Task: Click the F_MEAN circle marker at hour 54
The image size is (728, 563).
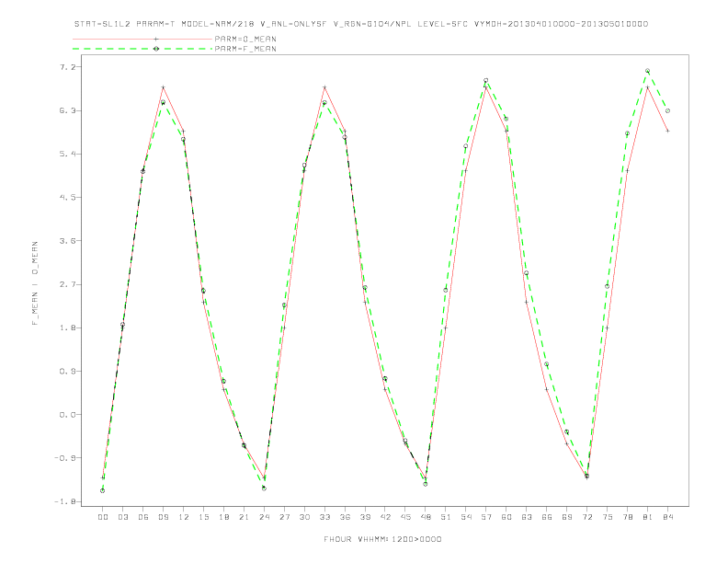Action: point(466,146)
